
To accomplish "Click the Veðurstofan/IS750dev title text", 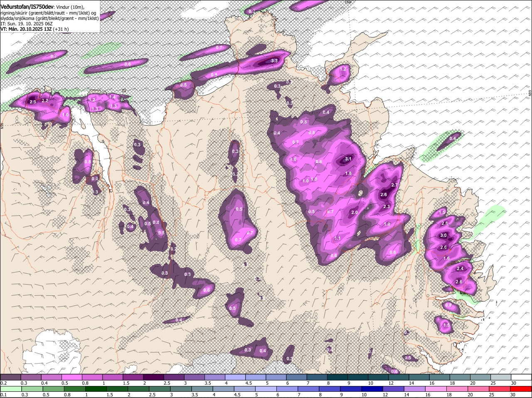I will (x=27, y=7).
